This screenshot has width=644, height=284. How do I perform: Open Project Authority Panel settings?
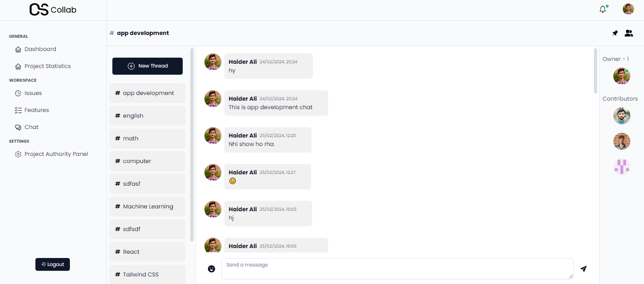coord(56,154)
